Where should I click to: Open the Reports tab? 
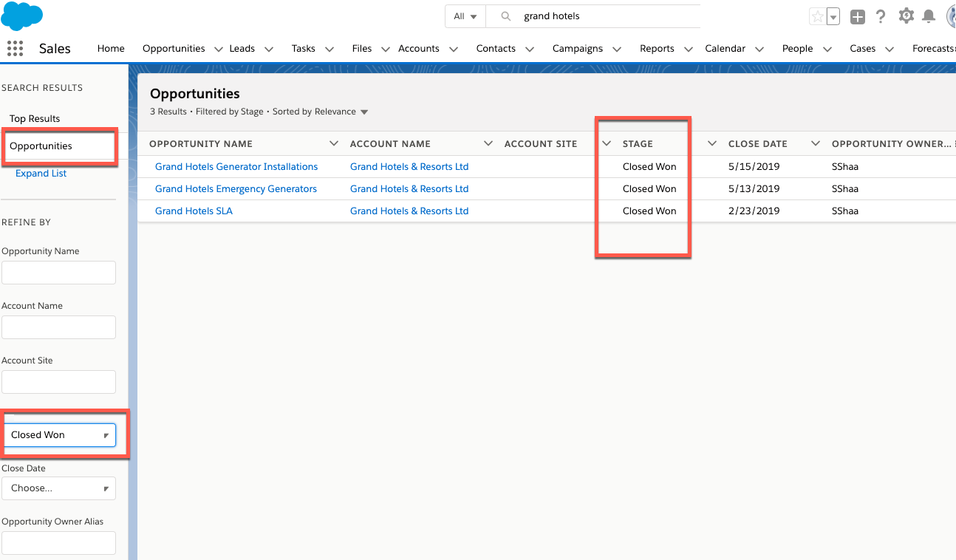657,49
